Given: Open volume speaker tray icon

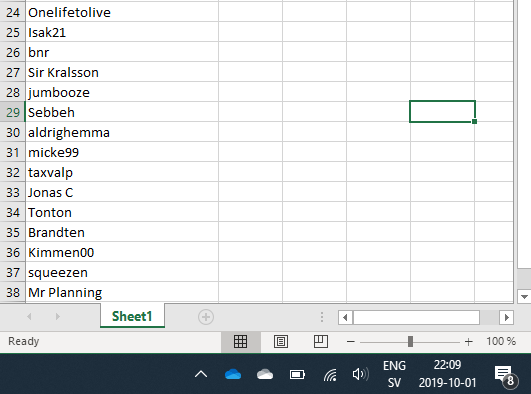Looking at the screenshot, I should tap(361, 374).
